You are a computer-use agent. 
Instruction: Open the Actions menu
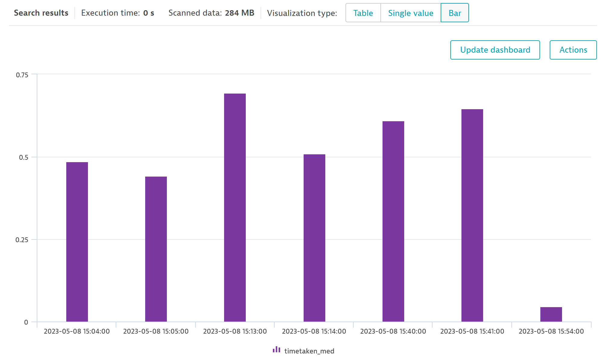click(x=573, y=50)
